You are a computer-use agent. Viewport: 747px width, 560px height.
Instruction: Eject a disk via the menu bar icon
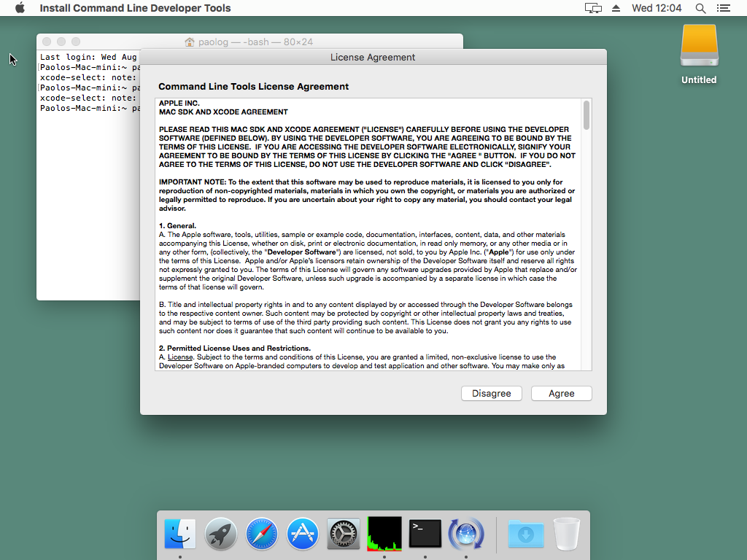[616, 8]
